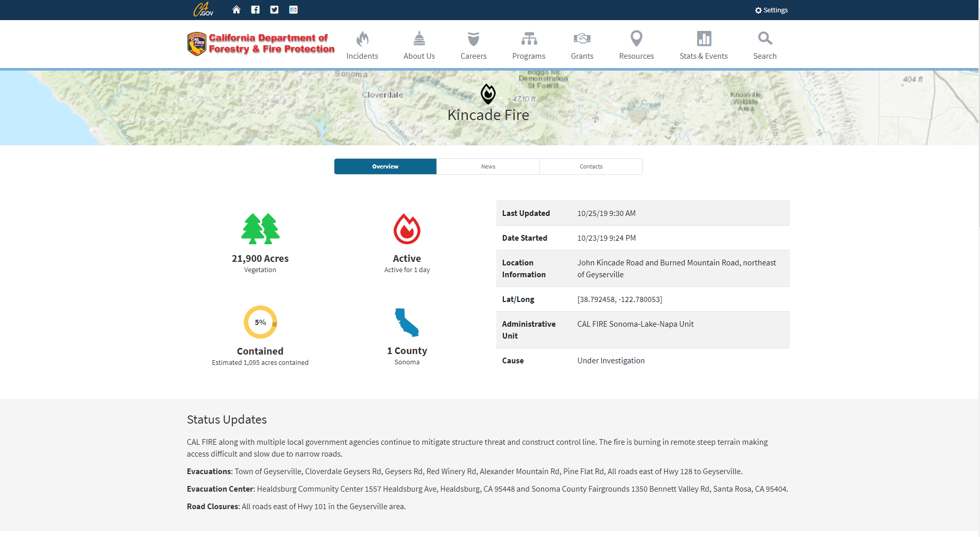Click the Stats & Events chart icon
The height and width of the screenshot is (537, 980).
704,39
